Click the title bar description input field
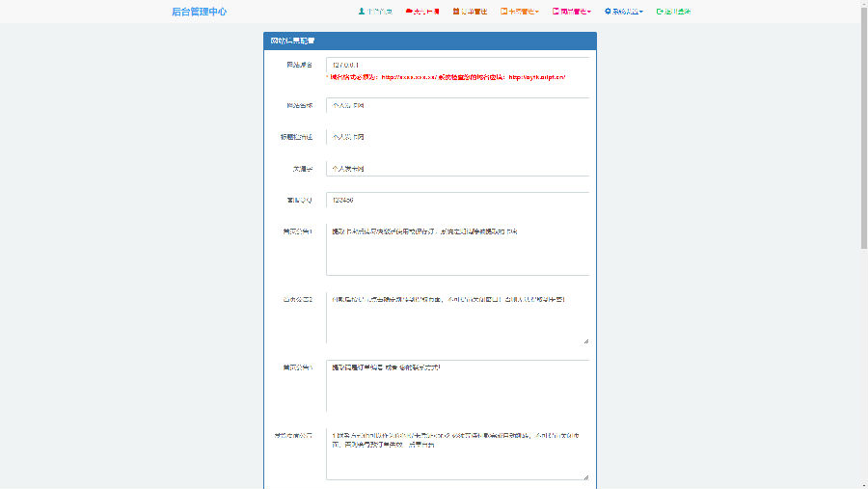 (x=458, y=137)
